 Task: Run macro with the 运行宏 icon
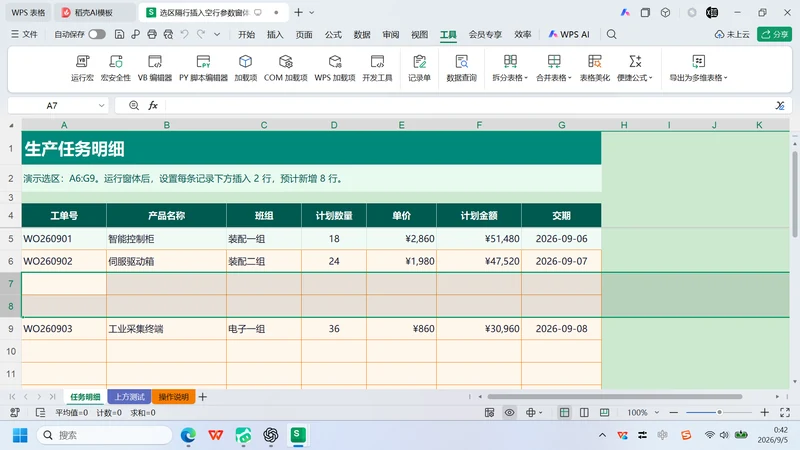click(82, 68)
